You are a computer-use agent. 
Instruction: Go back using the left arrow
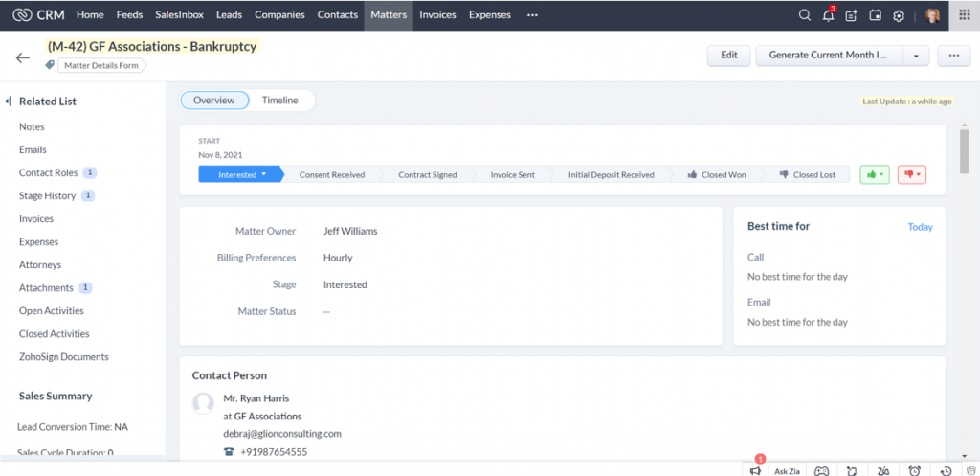pyautogui.click(x=23, y=57)
